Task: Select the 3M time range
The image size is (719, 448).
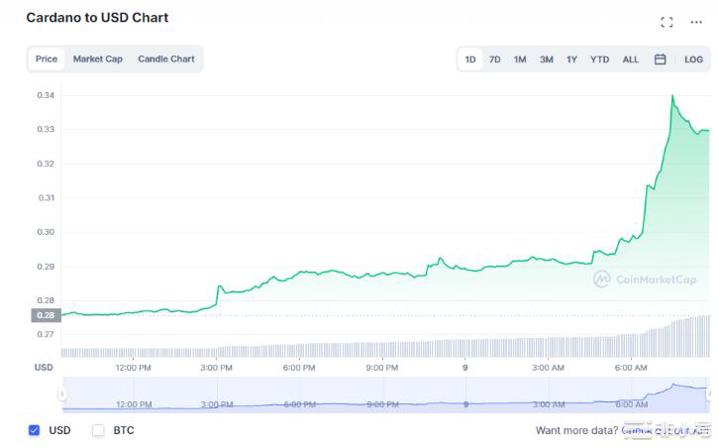Action: coord(546,60)
